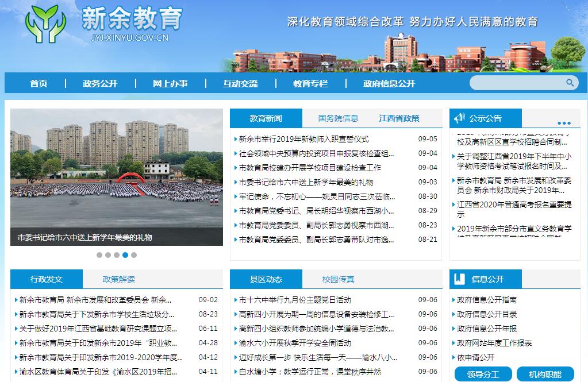Screen dimensions: 588x382
Task: Open 首页 in the navigation bar
Action: [39, 83]
